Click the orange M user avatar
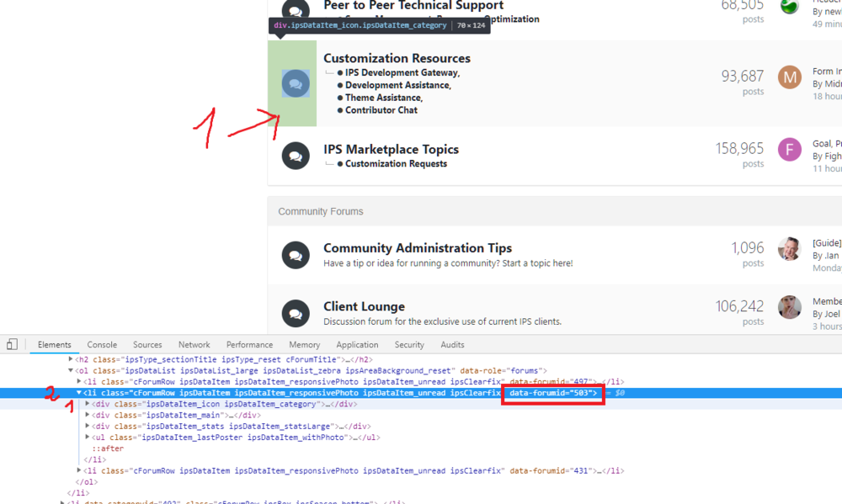Viewport: 842px width, 504px height. click(790, 77)
